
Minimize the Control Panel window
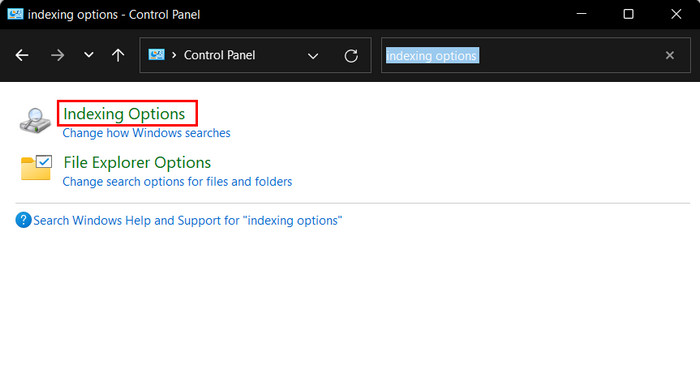pyautogui.click(x=581, y=14)
